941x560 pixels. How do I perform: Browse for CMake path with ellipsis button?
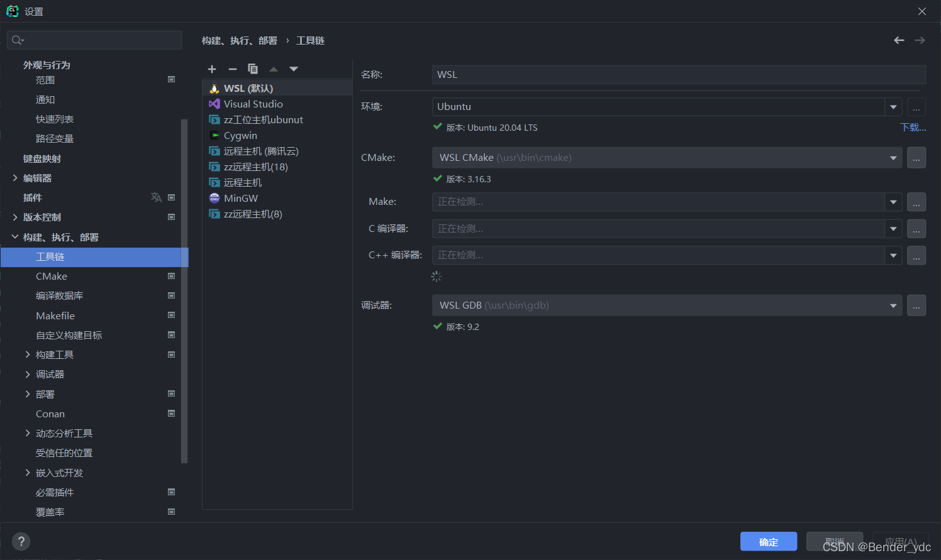click(x=916, y=158)
